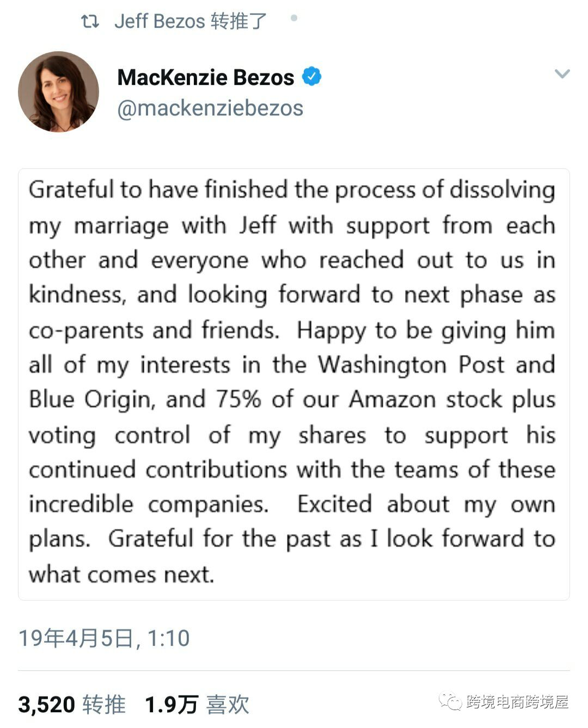588x728 pixels.
Task: Click the 1.9万 likes count number
Action: tap(171, 705)
